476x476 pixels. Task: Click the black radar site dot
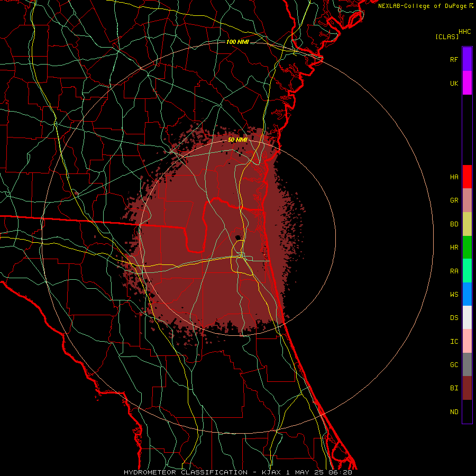(237, 237)
